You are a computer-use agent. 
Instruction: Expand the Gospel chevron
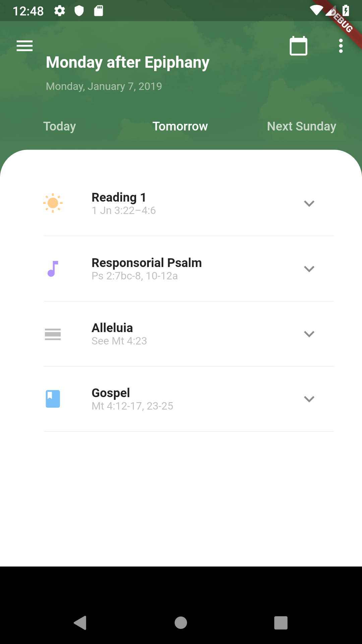coord(309,399)
